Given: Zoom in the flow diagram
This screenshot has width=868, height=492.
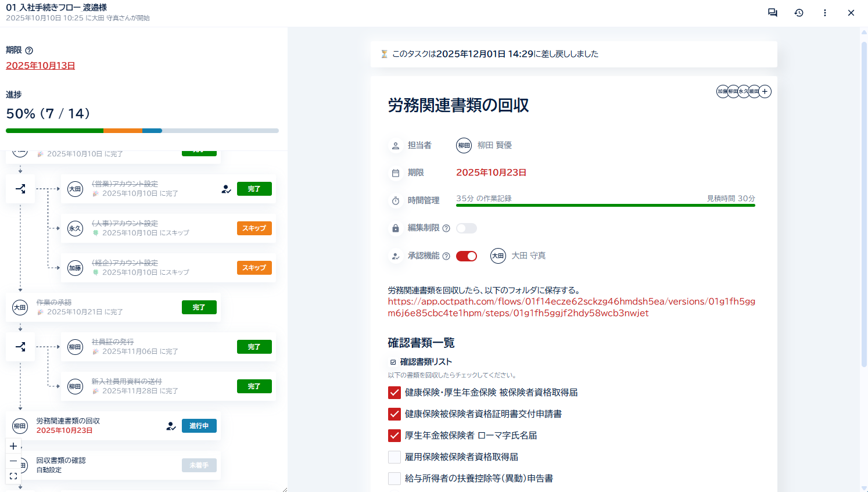Looking at the screenshot, I should tap(13, 446).
